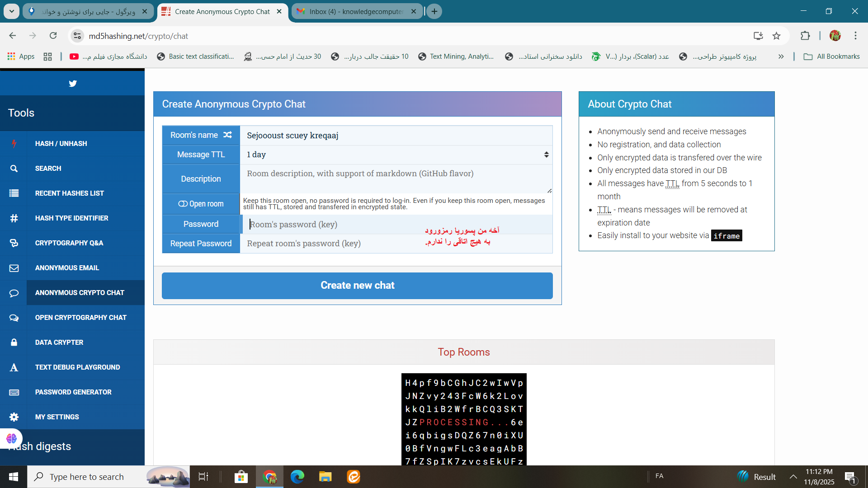Bookmark this page with star icon

[x=776, y=36]
